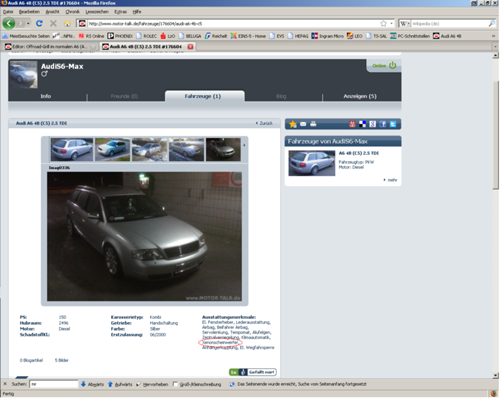500x398 pixels.
Task: Open Lesezeichen menu
Action: pyautogui.click(x=97, y=12)
